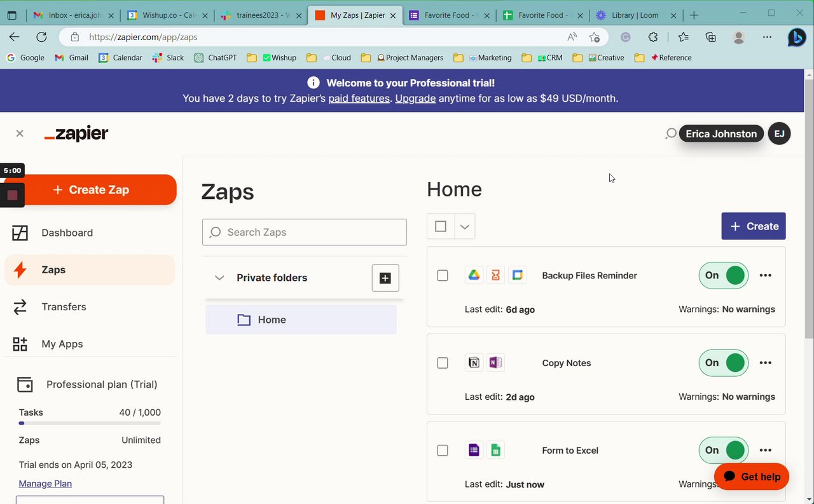Click the address bar URL
This screenshot has height=504, width=814.
[143, 37]
